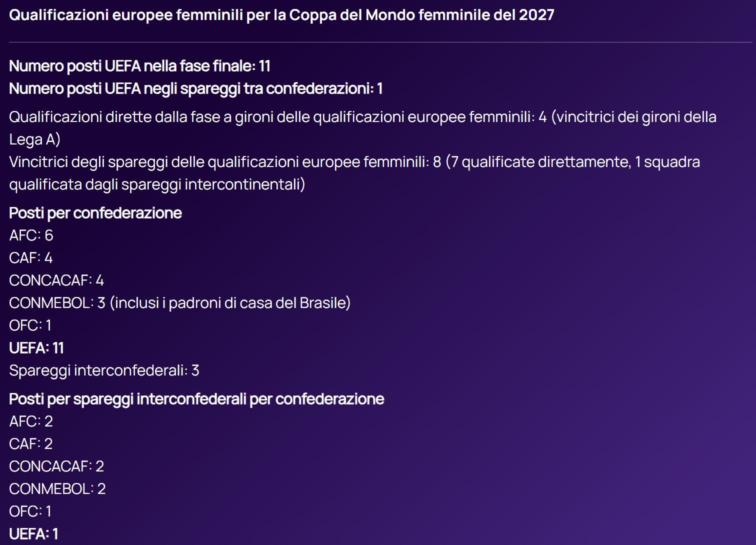Click the "CAF: 2" line
756x545 pixels.
pos(30,444)
